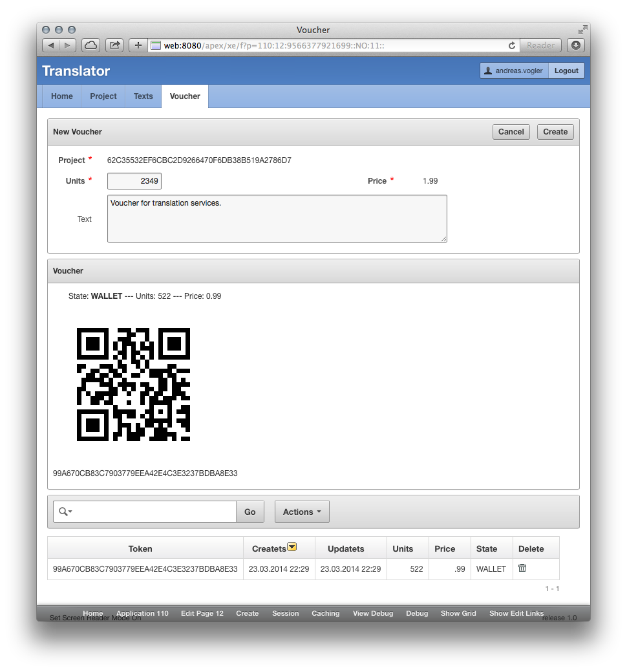
Task: Select the Voucher tab
Action: click(185, 96)
